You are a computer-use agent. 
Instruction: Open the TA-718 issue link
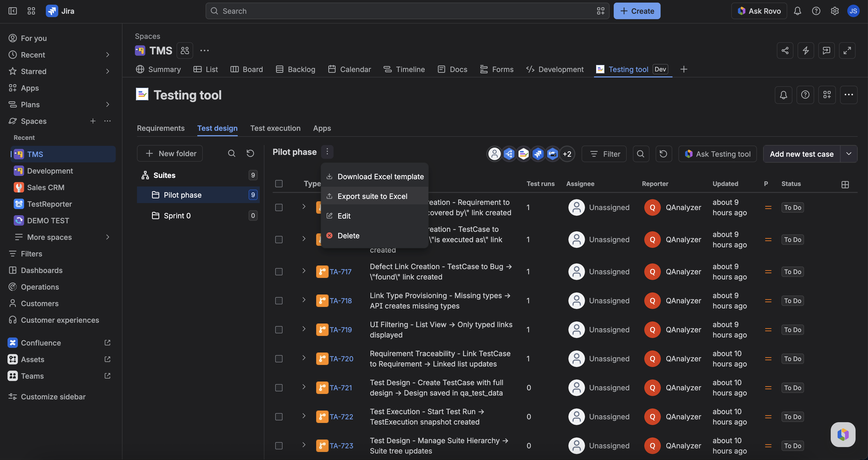tap(341, 301)
